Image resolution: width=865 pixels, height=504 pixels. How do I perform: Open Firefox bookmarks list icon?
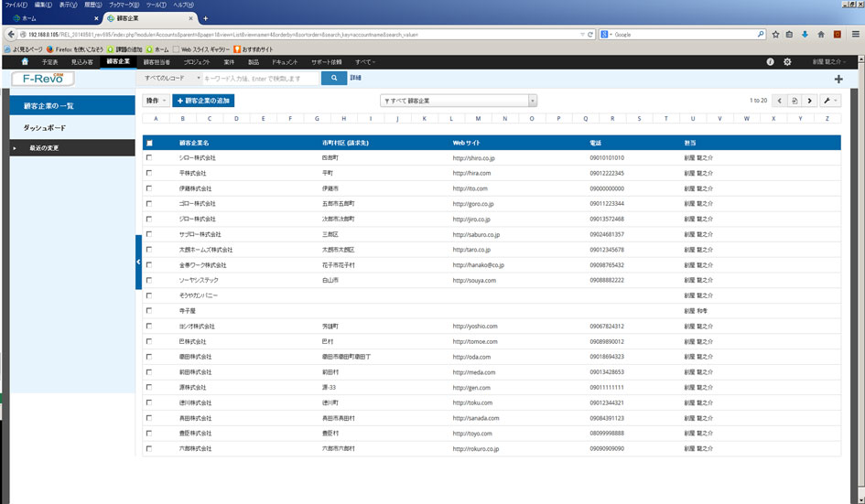coord(789,34)
